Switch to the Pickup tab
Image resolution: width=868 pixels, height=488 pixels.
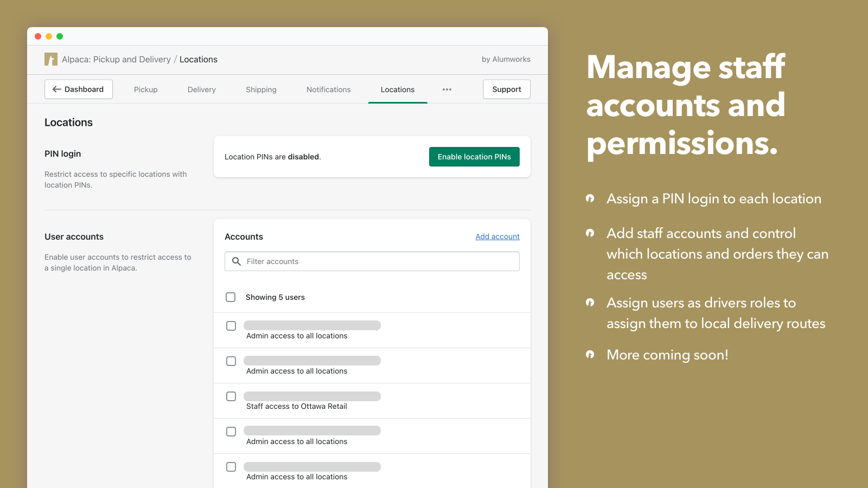145,89
